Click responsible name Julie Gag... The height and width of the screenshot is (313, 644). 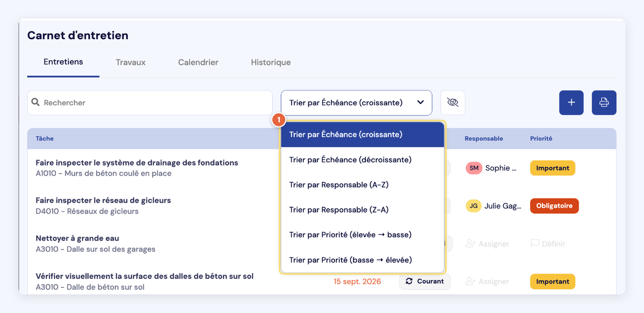(503, 206)
